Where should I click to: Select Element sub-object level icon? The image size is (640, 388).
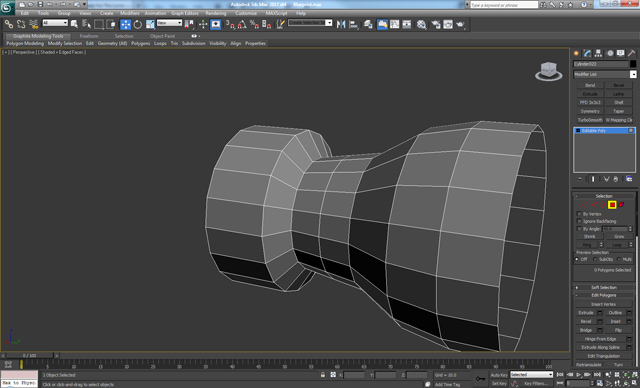coord(621,204)
